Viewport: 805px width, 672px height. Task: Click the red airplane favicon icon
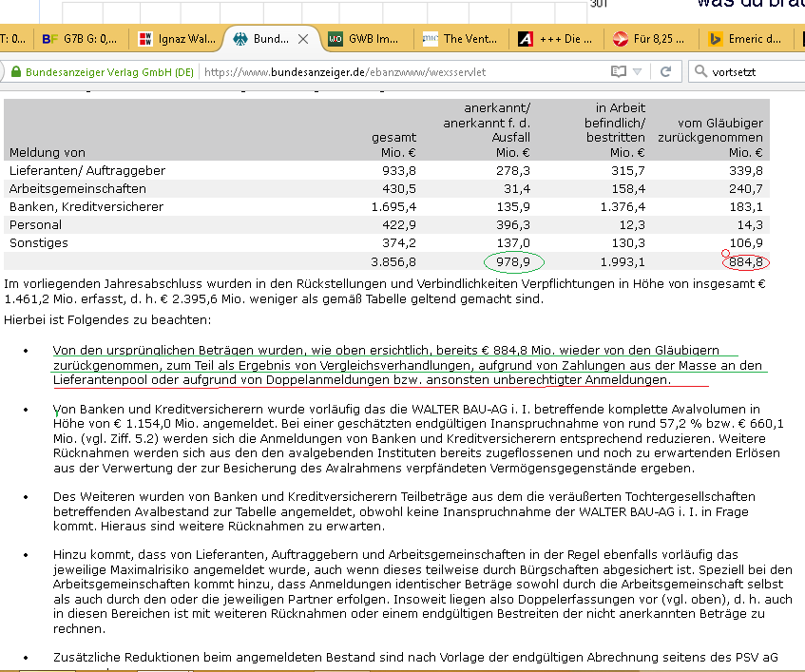[x=621, y=39]
